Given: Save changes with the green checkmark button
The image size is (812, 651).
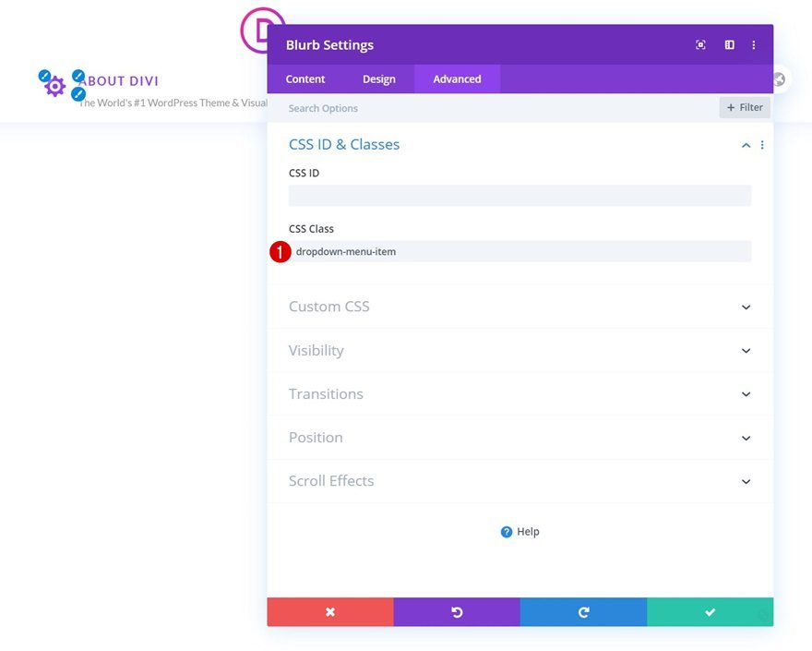Looking at the screenshot, I should click(710, 611).
